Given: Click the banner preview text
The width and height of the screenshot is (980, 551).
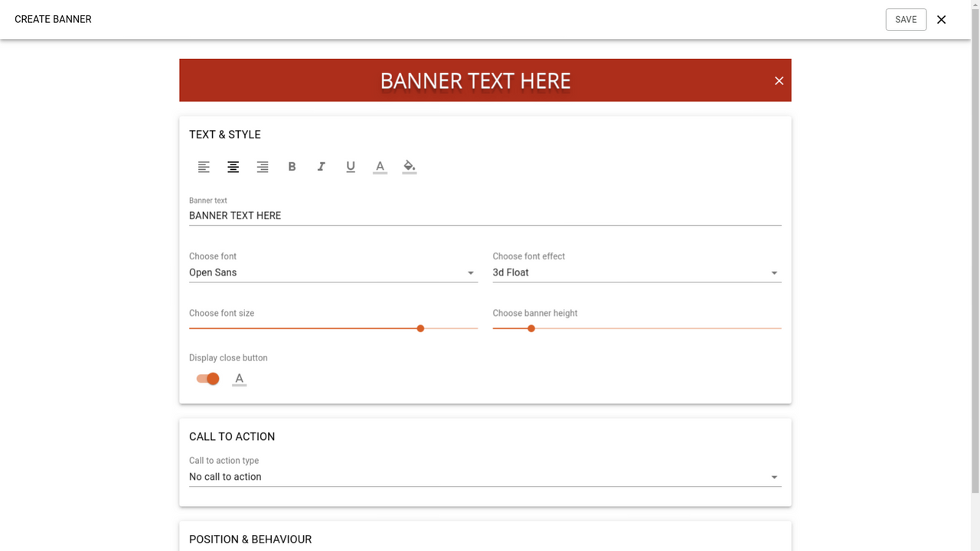Looking at the screenshot, I should [x=475, y=81].
